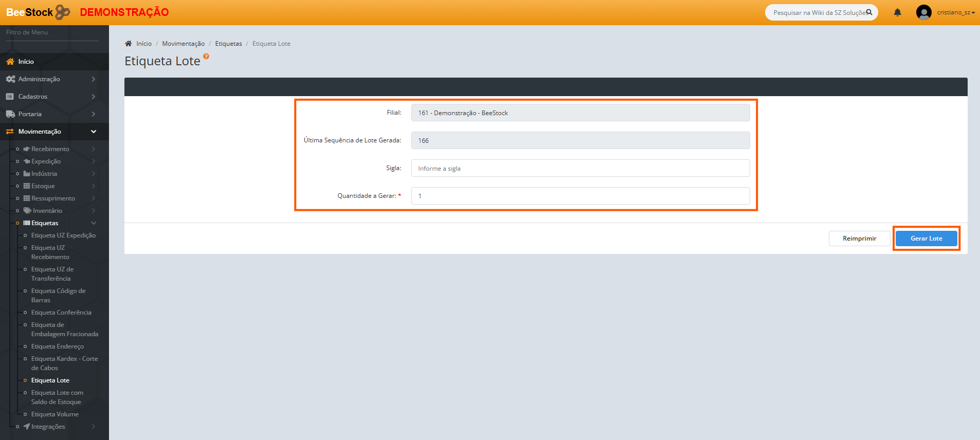Click the Portaria truck icon
Screen dimensions: 980x440
10,114
